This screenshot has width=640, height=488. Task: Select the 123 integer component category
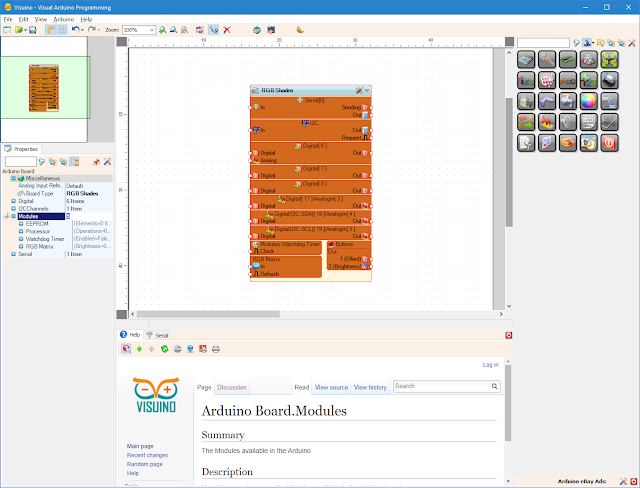[x=526, y=80]
